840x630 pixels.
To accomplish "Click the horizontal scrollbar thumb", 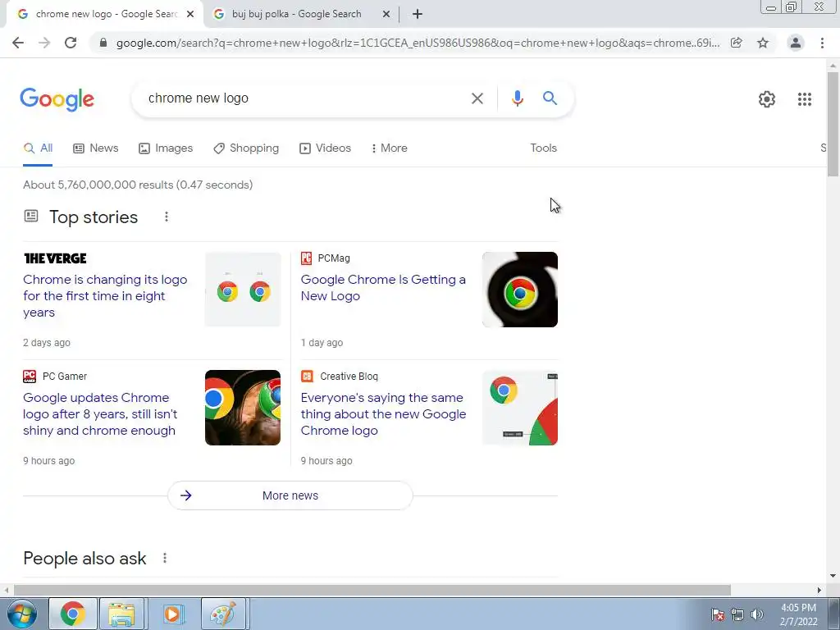I will point(372,590).
